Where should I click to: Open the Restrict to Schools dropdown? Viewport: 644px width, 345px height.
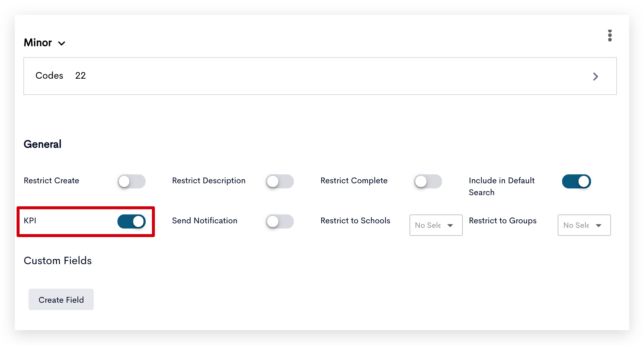(436, 225)
